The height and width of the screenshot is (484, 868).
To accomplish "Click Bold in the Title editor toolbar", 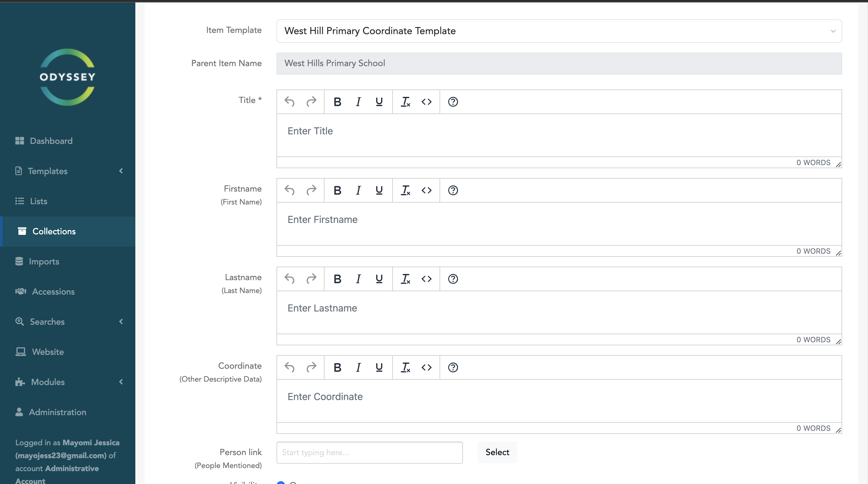I will [337, 102].
